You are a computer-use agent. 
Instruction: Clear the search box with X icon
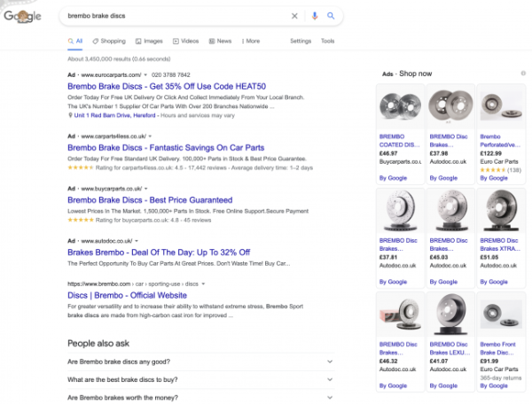pos(295,16)
